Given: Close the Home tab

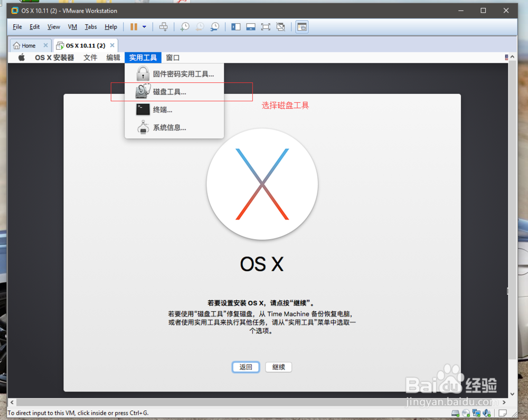Looking at the screenshot, I should click(x=45, y=45).
